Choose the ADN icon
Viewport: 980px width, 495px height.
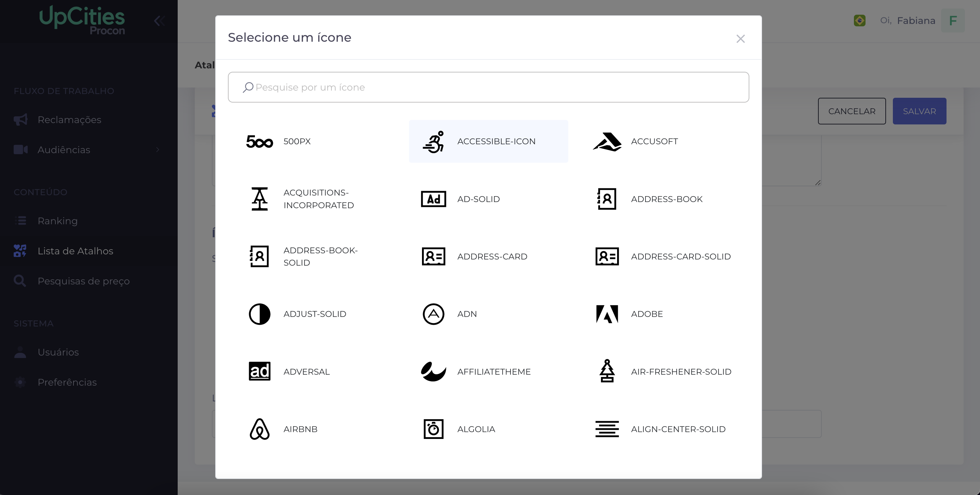[433, 314]
